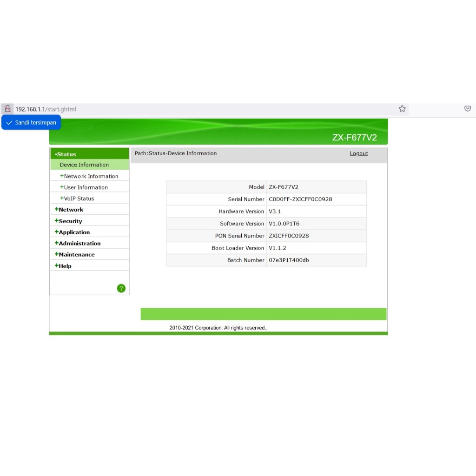Open the green question mark help icon
Image resolution: width=476 pixels, height=476 pixels.
[x=121, y=288]
